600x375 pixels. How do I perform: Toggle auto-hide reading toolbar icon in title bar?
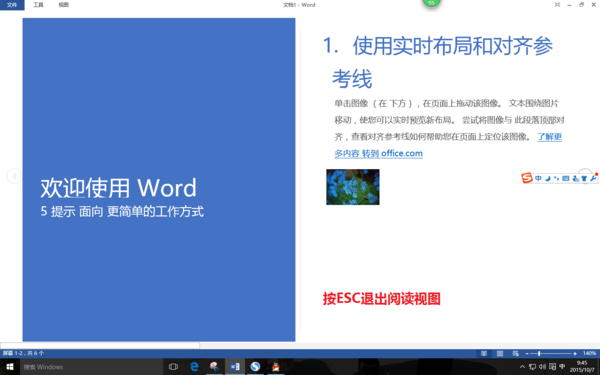pos(557,5)
